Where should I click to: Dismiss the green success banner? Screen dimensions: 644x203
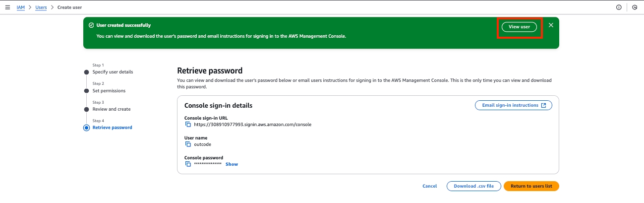551,25
